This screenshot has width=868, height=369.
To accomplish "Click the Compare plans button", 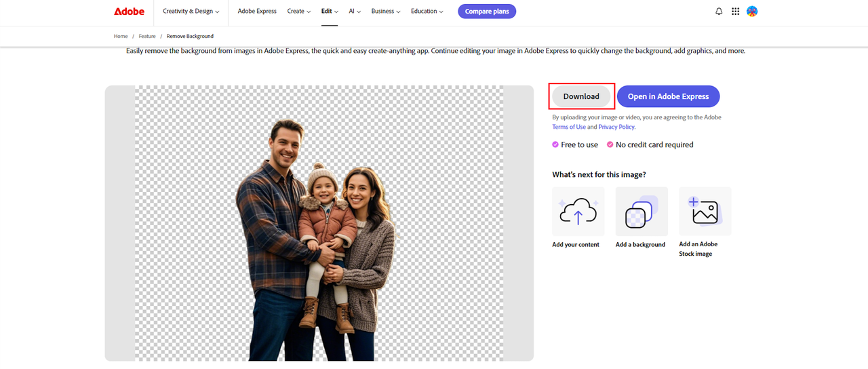I will (487, 12).
